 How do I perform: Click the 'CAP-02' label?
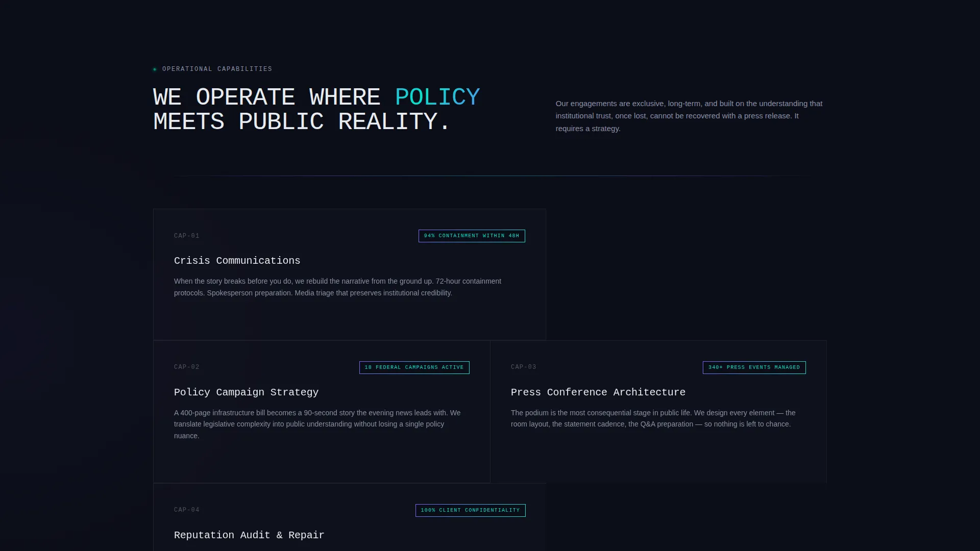coord(187,367)
